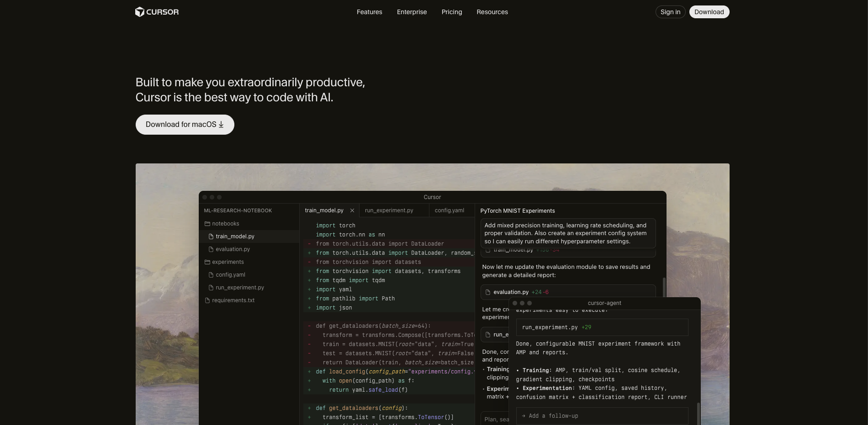Open run_experiment.py +29 card in cursor-agent
This screenshot has width=868, height=425.
coord(602,327)
